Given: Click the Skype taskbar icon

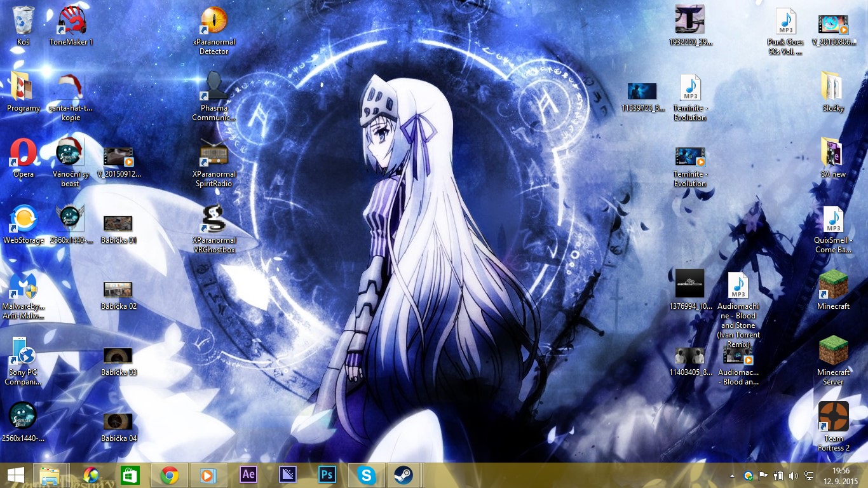Looking at the screenshot, I should tap(365, 475).
